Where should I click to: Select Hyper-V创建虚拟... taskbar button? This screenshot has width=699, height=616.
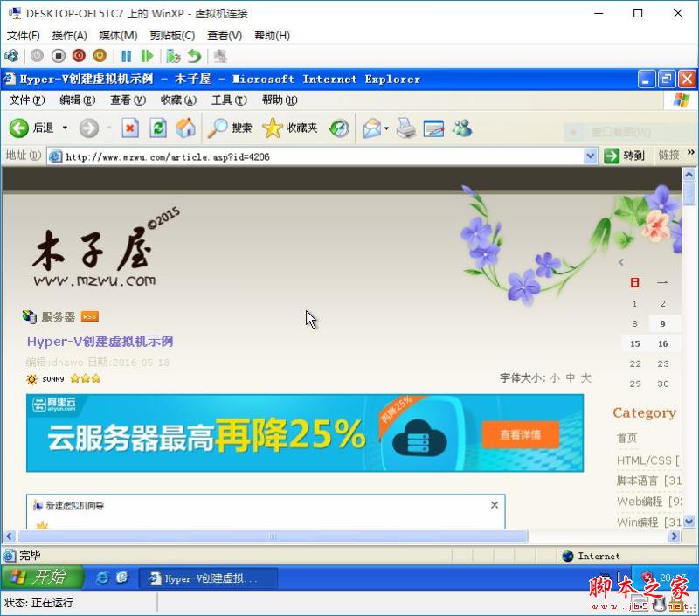(208, 578)
